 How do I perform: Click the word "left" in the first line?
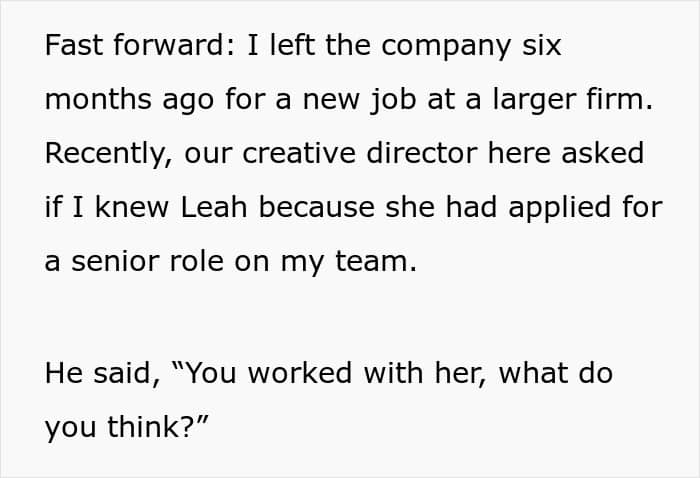(x=288, y=46)
